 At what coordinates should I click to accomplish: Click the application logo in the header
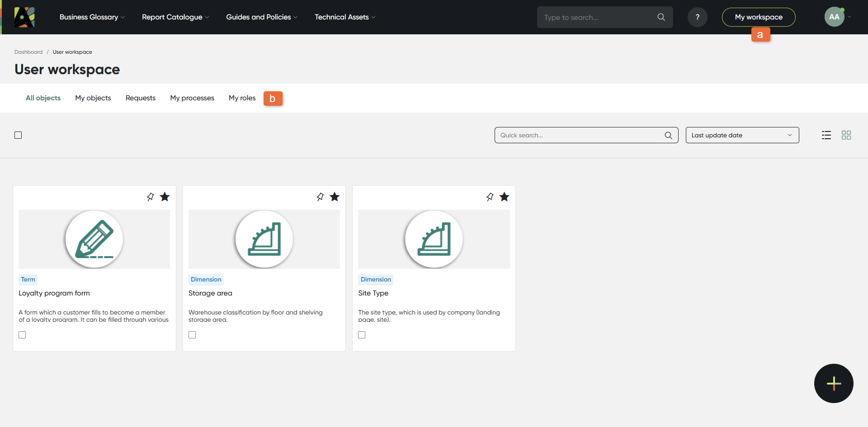click(24, 17)
